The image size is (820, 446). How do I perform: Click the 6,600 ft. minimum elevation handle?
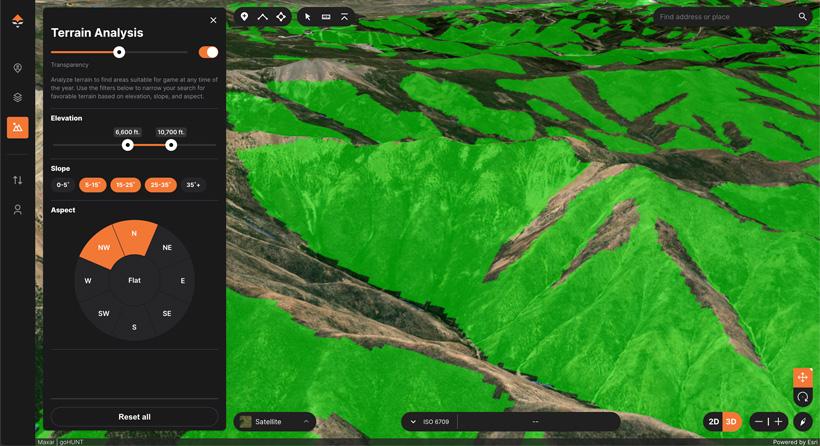(128, 145)
